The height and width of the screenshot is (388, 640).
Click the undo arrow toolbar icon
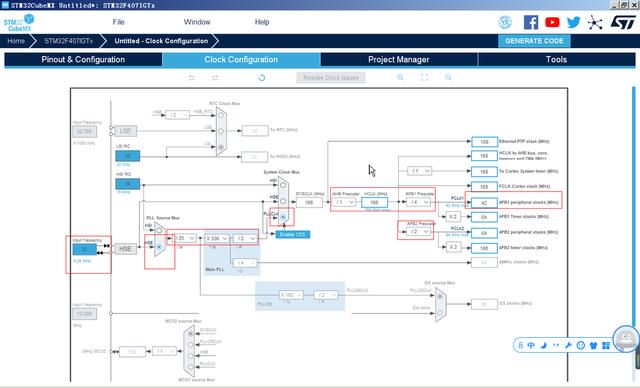[x=191, y=78]
